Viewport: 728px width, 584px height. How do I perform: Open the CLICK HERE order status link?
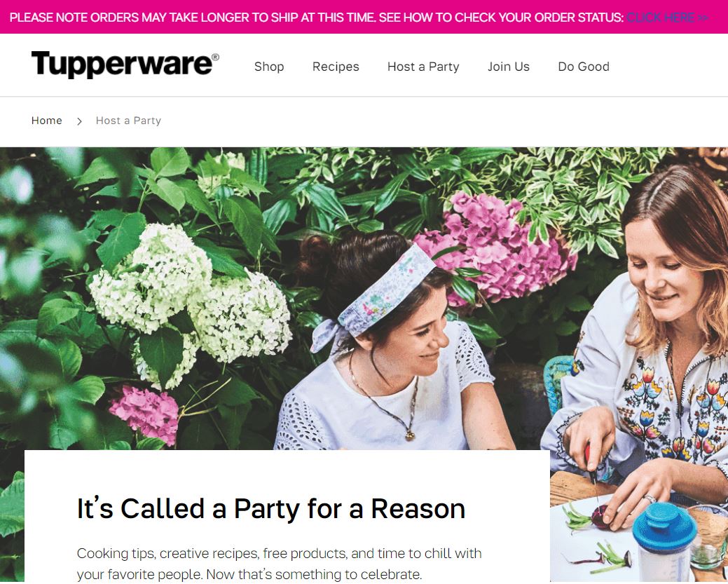667,18
